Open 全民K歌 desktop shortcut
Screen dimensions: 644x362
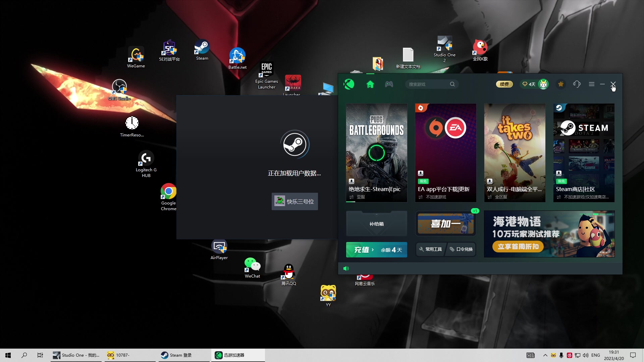[480, 50]
